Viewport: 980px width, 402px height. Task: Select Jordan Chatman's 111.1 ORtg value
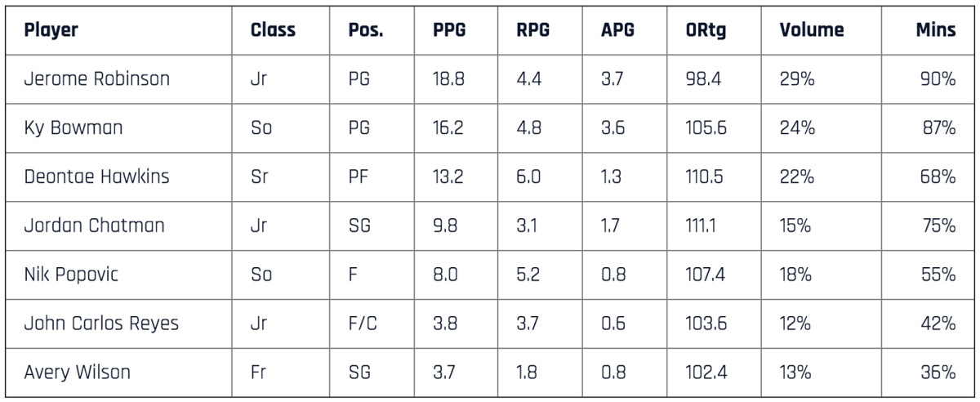702,226
